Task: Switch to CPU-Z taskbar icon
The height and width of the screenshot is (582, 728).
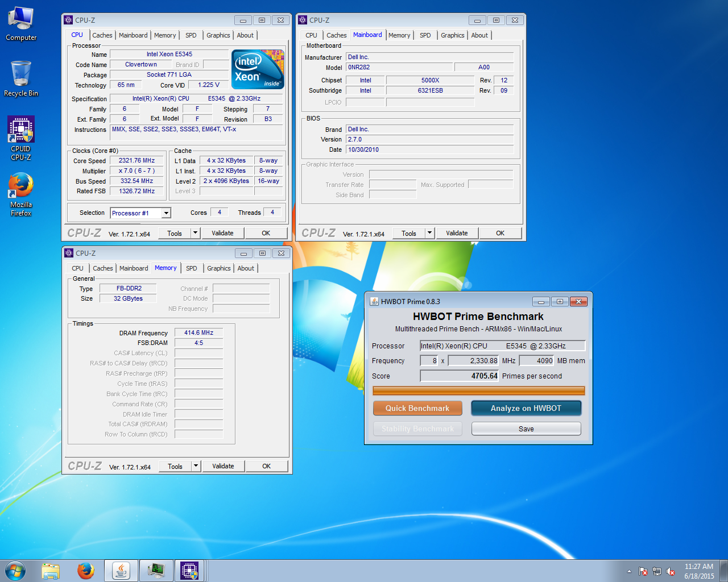Action: [190, 571]
